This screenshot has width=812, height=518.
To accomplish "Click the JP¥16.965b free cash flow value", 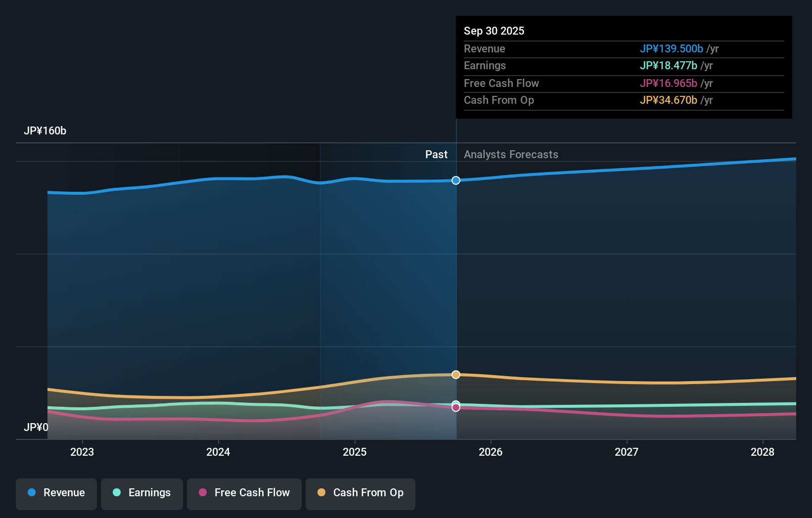I will pos(669,84).
